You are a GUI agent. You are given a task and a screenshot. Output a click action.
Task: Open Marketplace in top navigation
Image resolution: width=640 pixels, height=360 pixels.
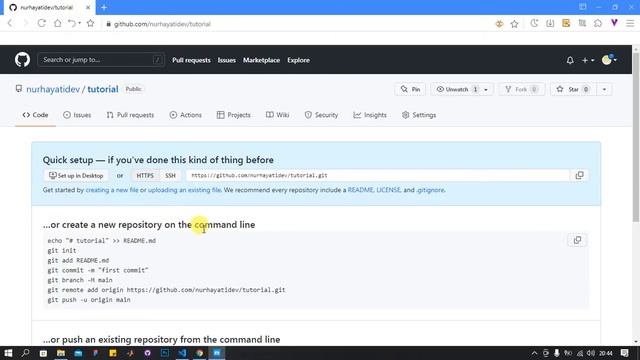262,60
